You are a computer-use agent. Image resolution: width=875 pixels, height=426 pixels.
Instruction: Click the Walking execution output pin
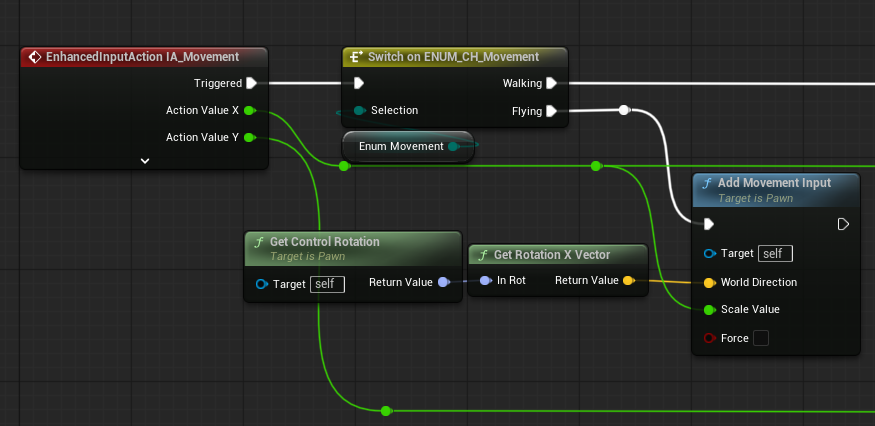click(x=552, y=84)
